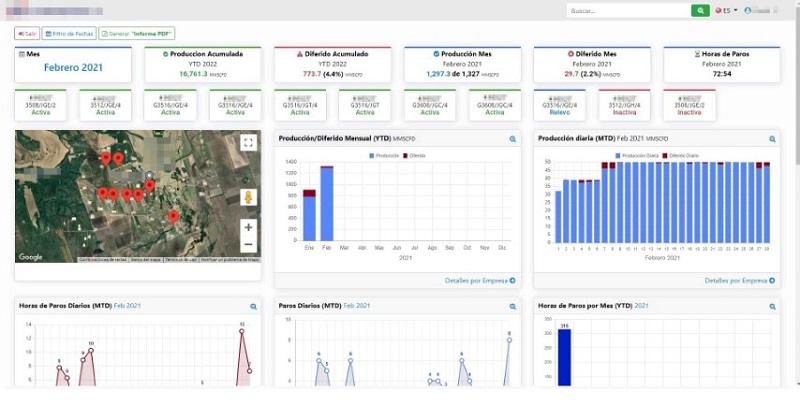The image size is (800, 400).
Task: Click the Street View pegman icon
Action: [x=248, y=197]
